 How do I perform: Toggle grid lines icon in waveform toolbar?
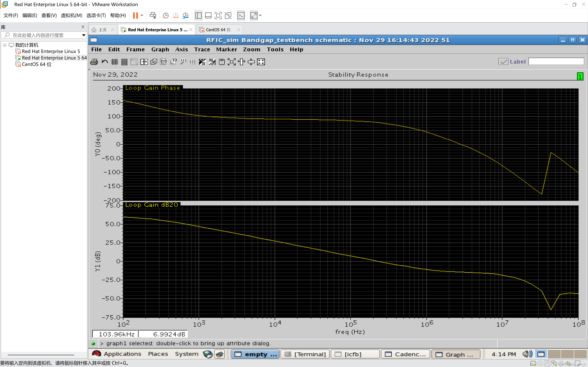click(115, 62)
